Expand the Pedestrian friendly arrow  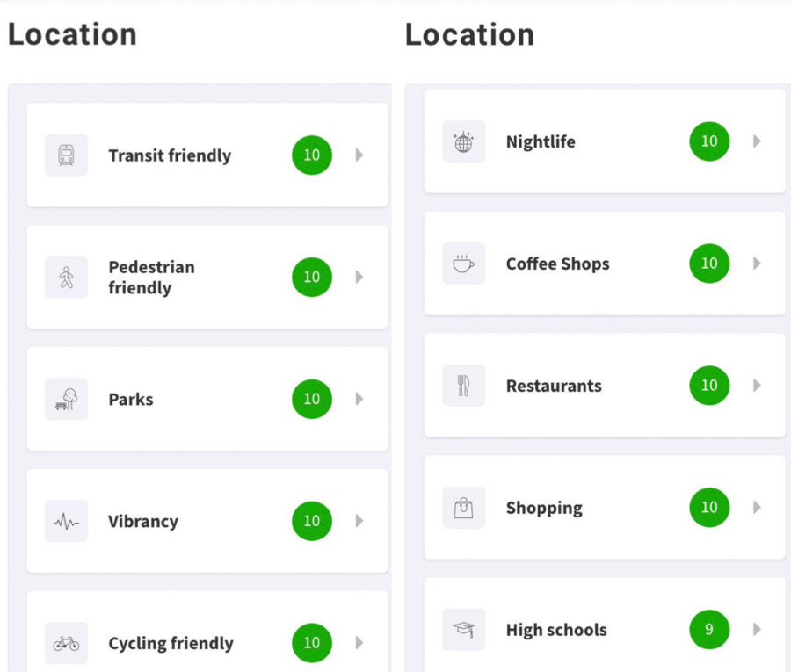(359, 278)
